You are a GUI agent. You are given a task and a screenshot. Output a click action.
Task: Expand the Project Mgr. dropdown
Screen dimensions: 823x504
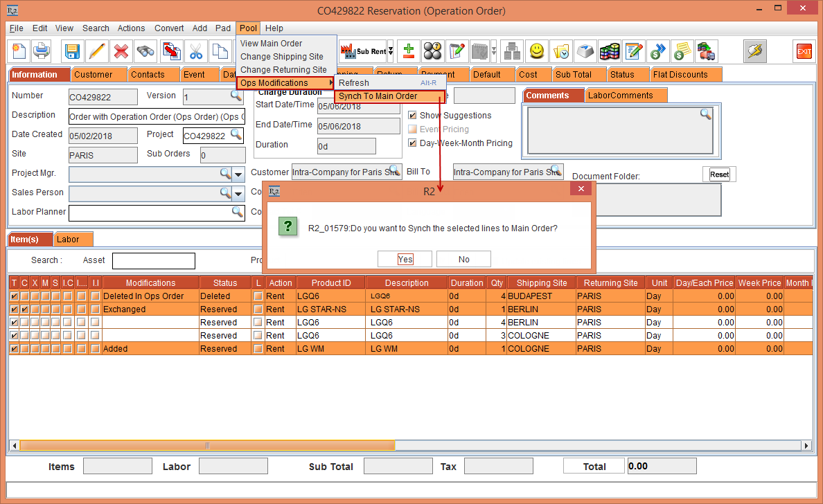[238, 174]
